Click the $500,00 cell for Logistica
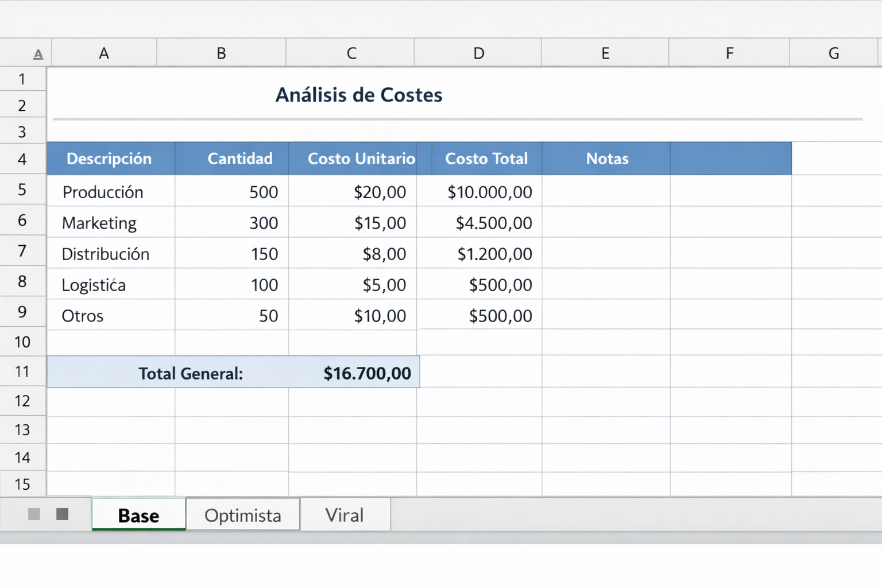 tap(478, 284)
